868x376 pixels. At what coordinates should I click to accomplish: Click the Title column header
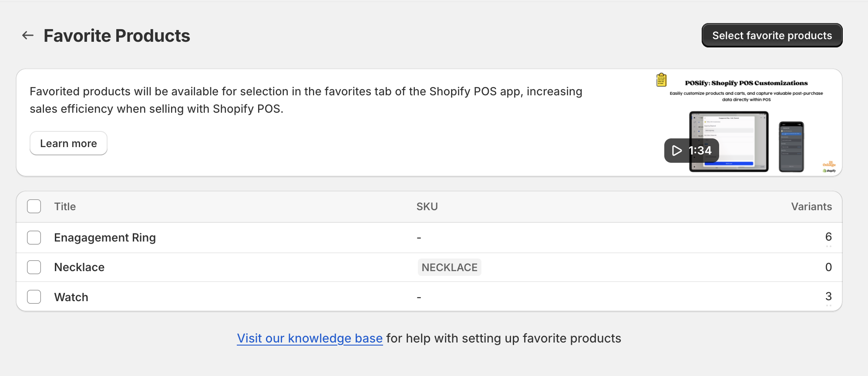click(65, 207)
